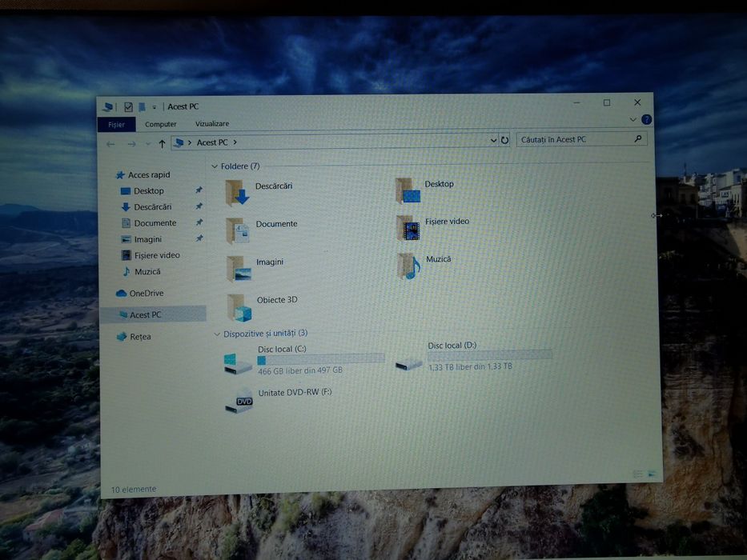
Task: Select Acces rapid in navigation pane
Action: click(143, 174)
